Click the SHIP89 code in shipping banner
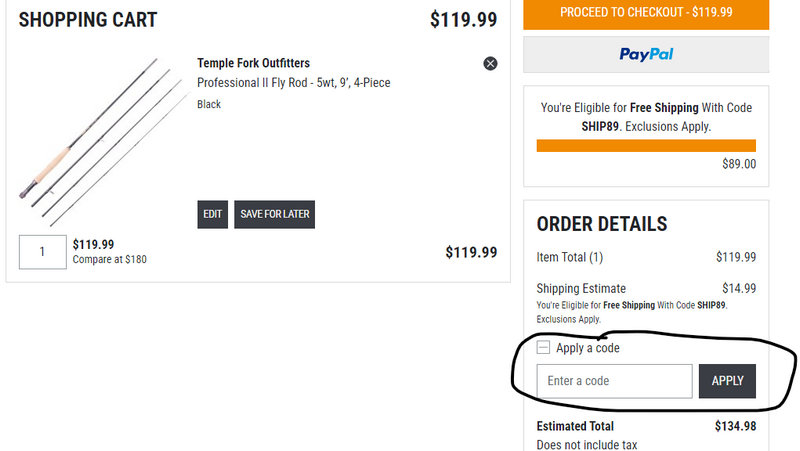800x451 pixels. (601, 127)
